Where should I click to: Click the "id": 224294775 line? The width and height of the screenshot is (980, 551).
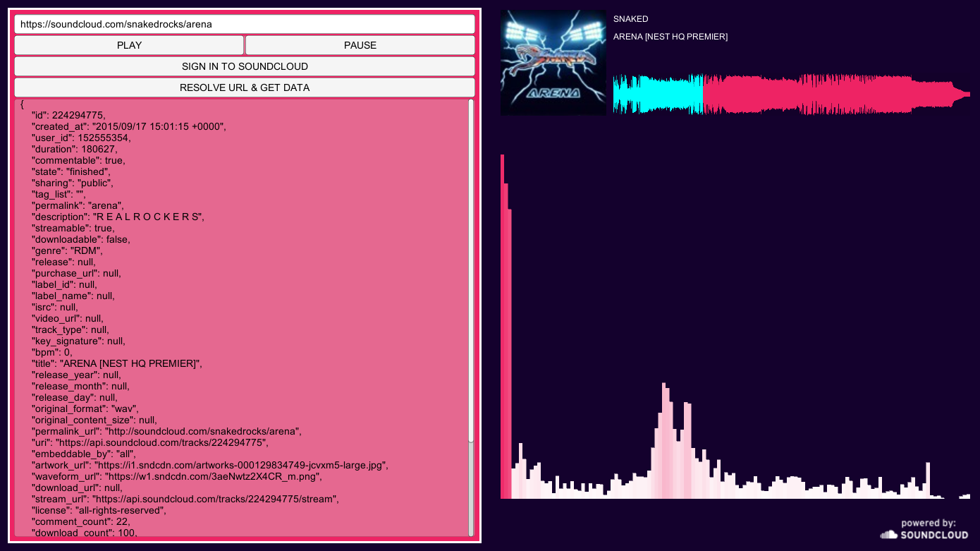click(x=68, y=115)
